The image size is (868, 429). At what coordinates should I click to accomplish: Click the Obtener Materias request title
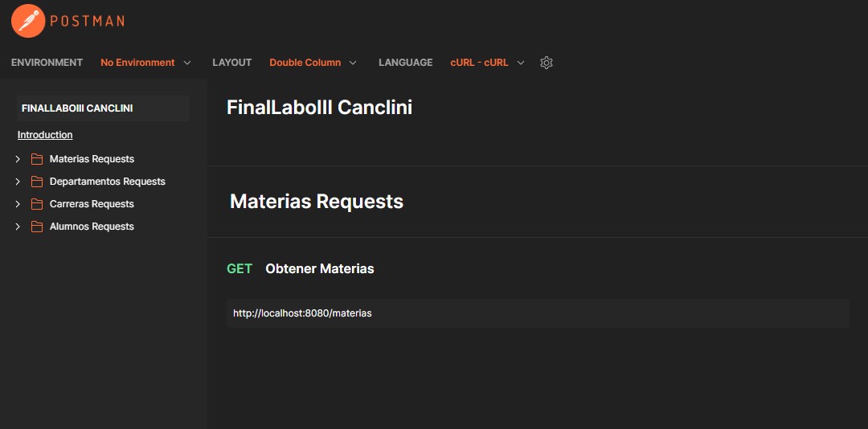[x=319, y=269]
